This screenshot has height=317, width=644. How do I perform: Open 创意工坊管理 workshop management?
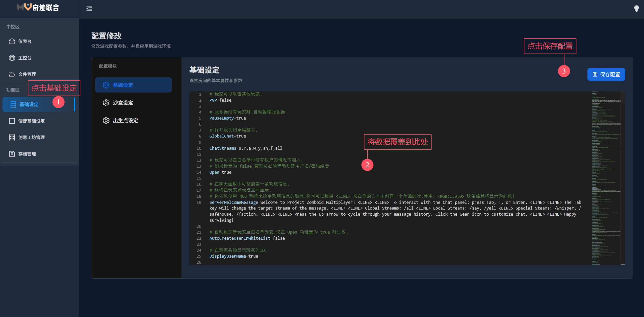[x=31, y=138]
